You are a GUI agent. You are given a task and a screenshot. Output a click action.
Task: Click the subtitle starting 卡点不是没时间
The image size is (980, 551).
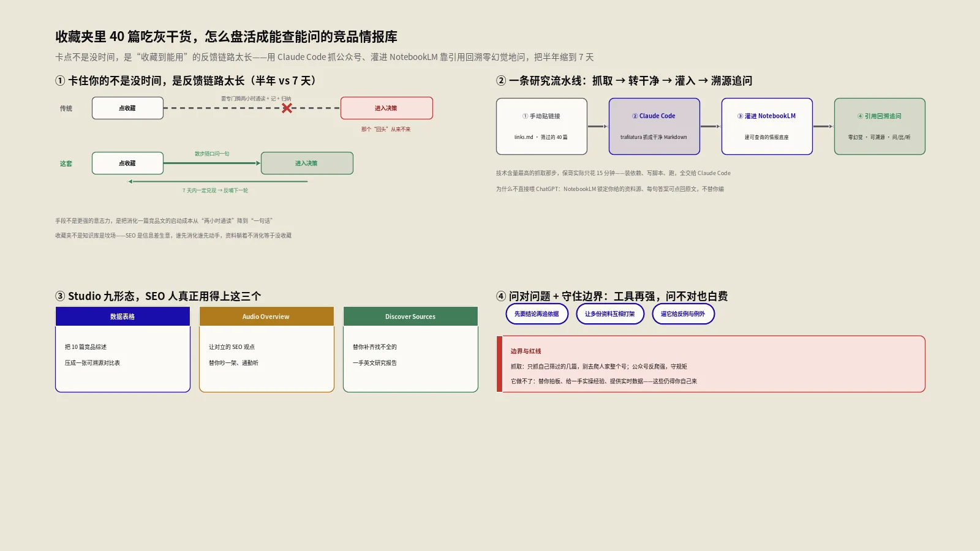pyautogui.click(x=325, y=57)
